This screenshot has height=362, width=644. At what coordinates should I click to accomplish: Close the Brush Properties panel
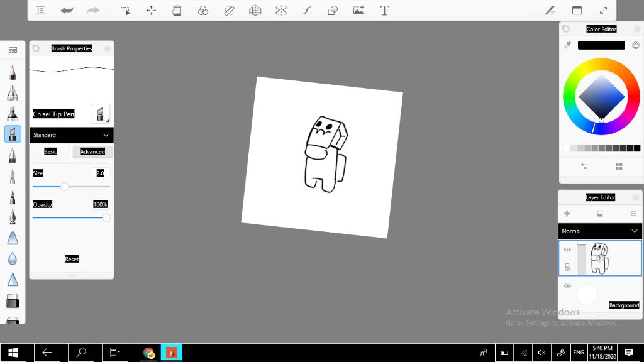click(x=107, y=48)
